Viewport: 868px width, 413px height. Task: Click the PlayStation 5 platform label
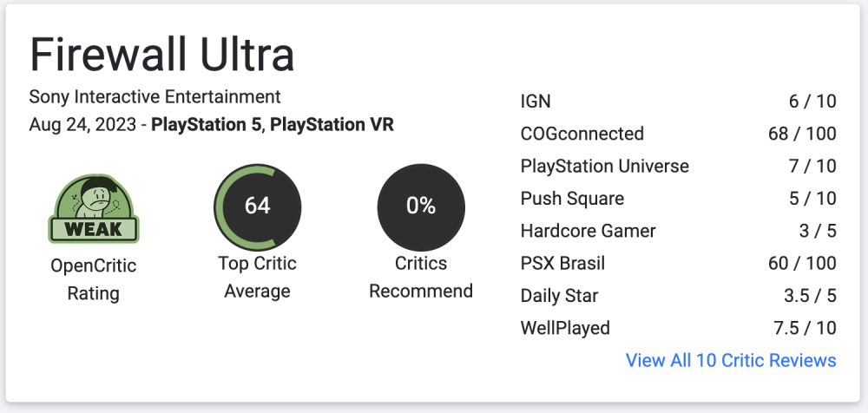point(206,125)
